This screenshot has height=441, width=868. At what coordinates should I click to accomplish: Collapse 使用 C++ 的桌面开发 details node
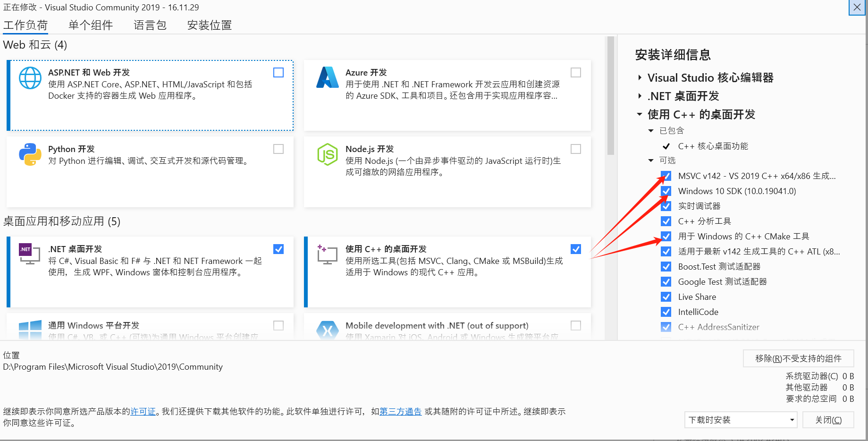(x=640, y=114)
